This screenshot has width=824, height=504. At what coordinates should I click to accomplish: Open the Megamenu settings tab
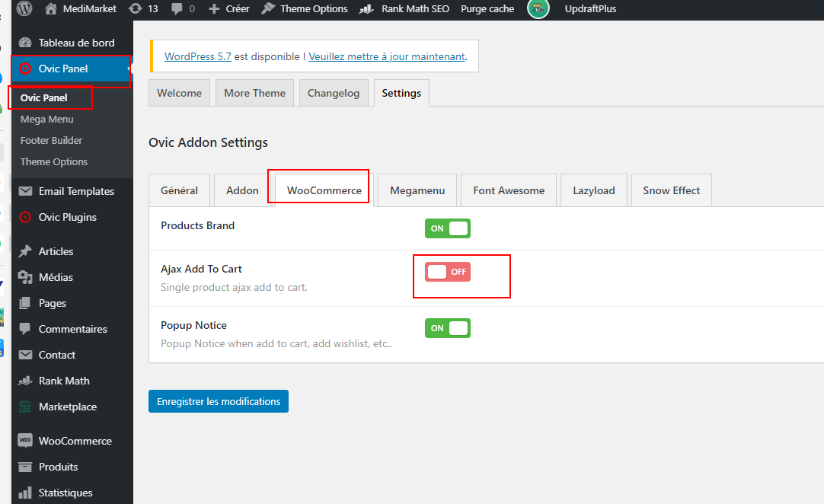tap(417, 190)
